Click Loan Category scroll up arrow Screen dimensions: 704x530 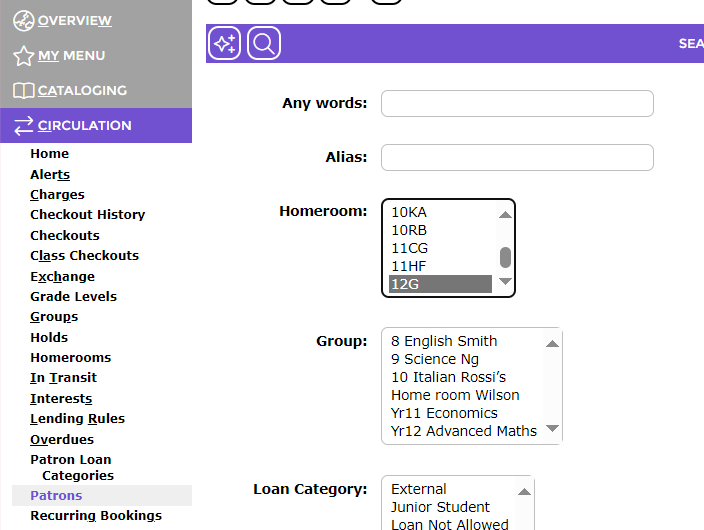[524, 491]
